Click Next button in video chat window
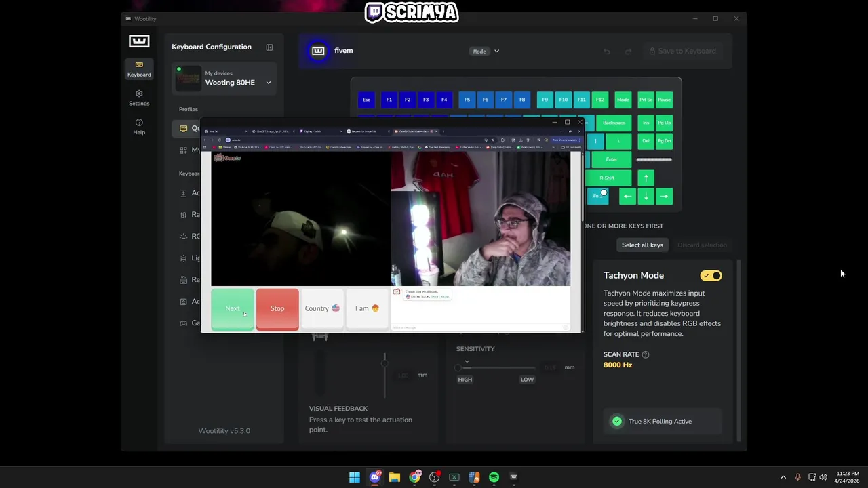This screenshot has width=868, height=488. 233,309
